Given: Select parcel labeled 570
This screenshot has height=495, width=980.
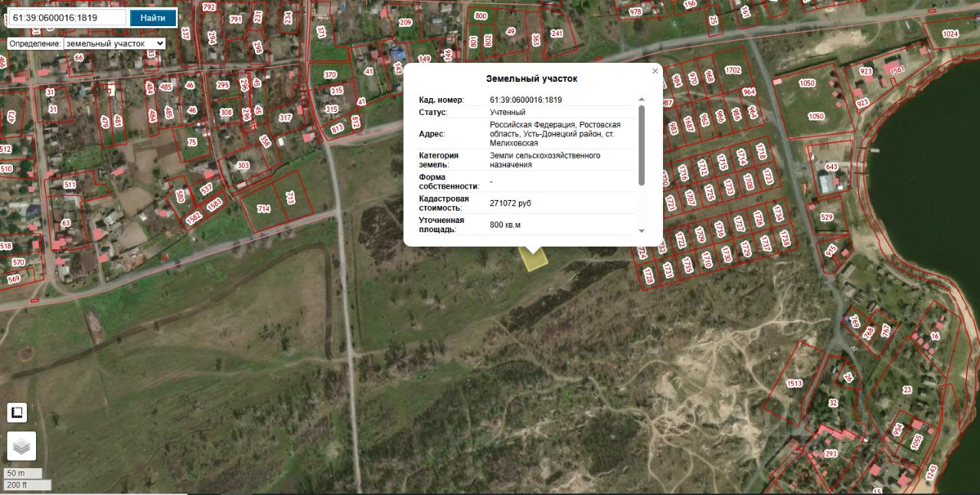Looking at the screenshot, I should point(18,262).
